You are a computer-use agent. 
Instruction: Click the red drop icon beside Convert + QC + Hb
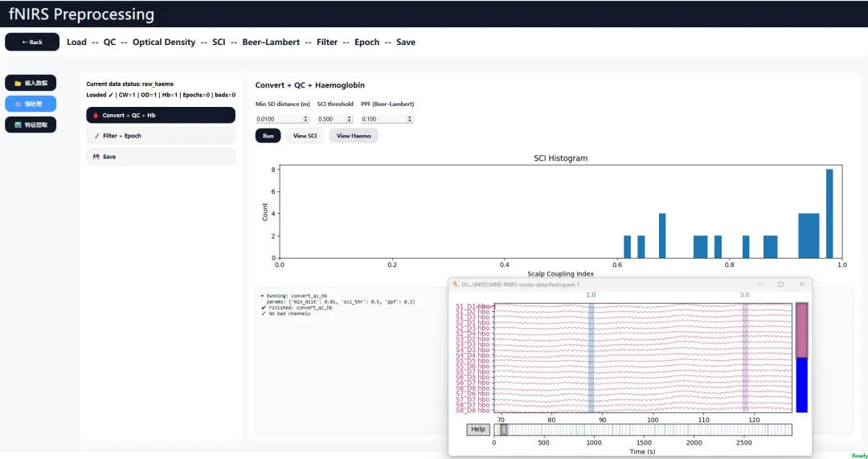pos(96,115)
